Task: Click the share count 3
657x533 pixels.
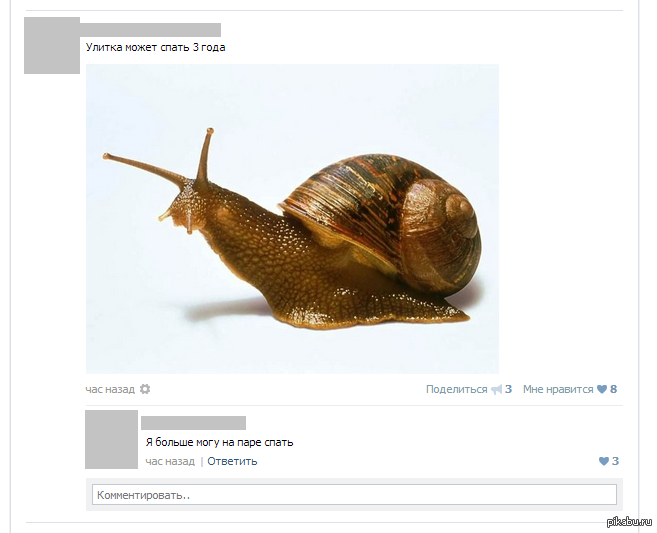Action: [508, 389]
